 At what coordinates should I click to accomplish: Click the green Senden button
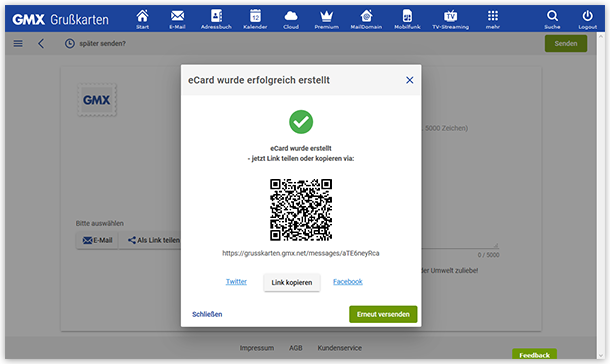tap(566, 44)
